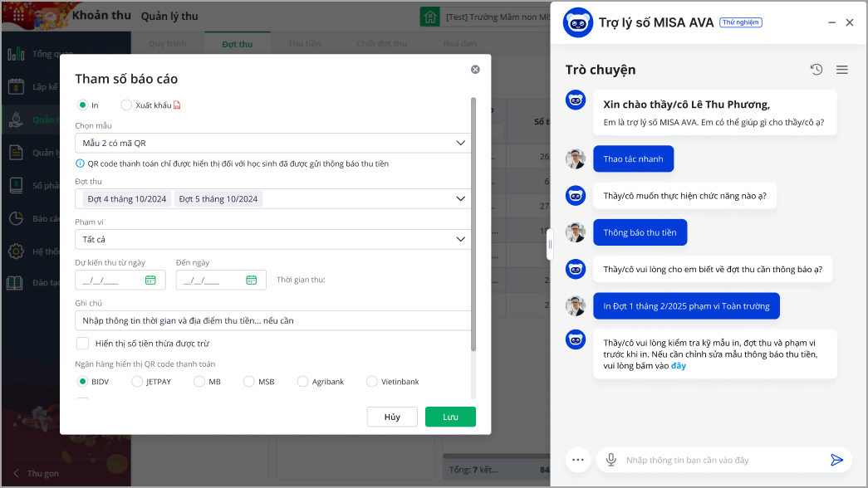Expand the Chọn mẫu dropdown

pos(461,144)
